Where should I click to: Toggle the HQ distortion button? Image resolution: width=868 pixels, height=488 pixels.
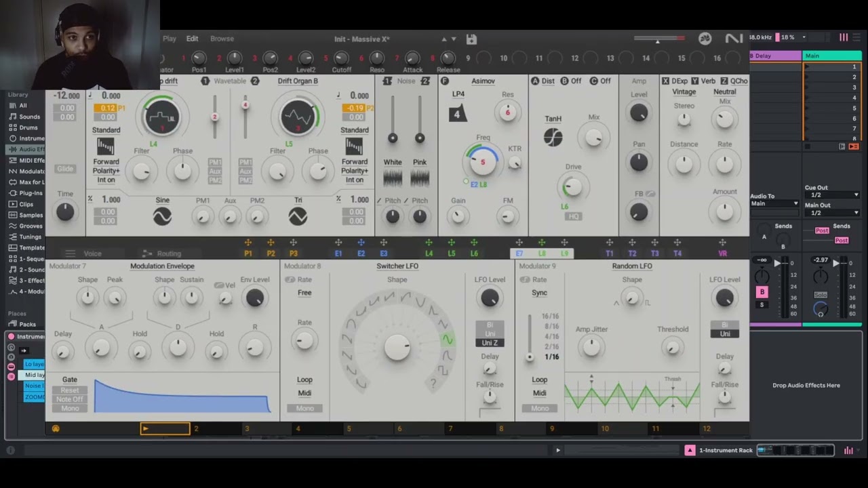(574, 217)
